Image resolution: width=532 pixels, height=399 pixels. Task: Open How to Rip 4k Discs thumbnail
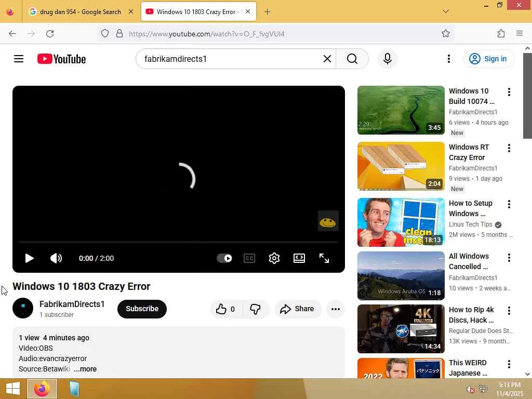pos(401,329)
